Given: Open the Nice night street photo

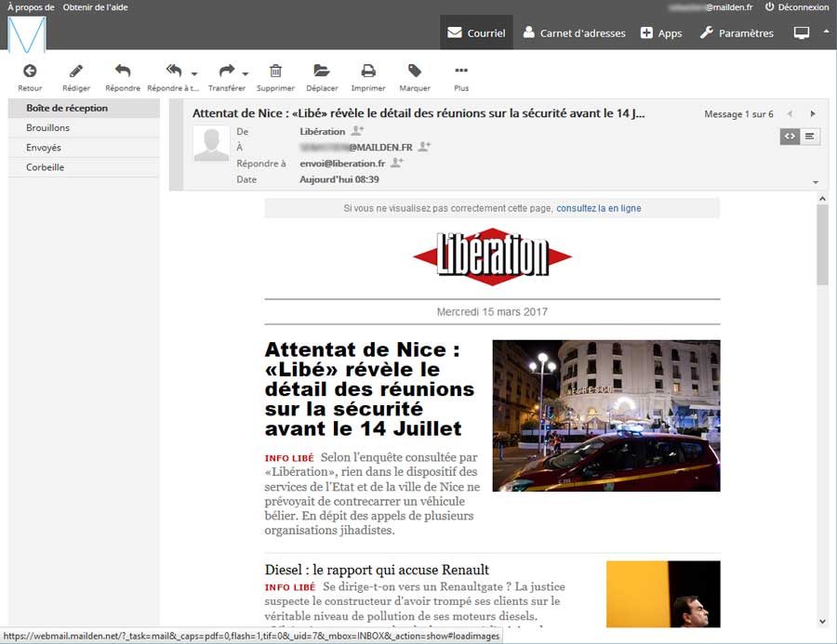Looking at the screenshot, I should 606,415.
